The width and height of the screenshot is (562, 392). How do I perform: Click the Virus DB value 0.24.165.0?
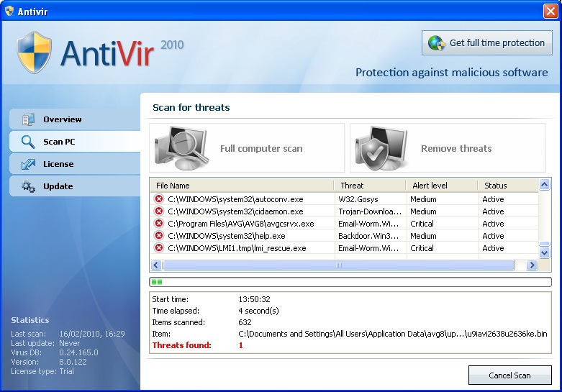(x=78, y=352)
